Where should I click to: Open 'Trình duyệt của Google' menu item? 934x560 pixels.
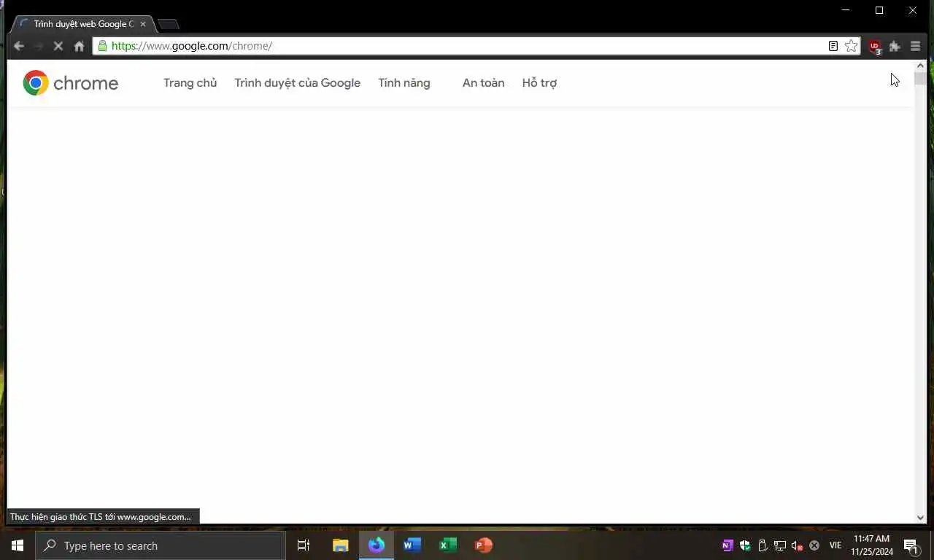pos(297,83)
